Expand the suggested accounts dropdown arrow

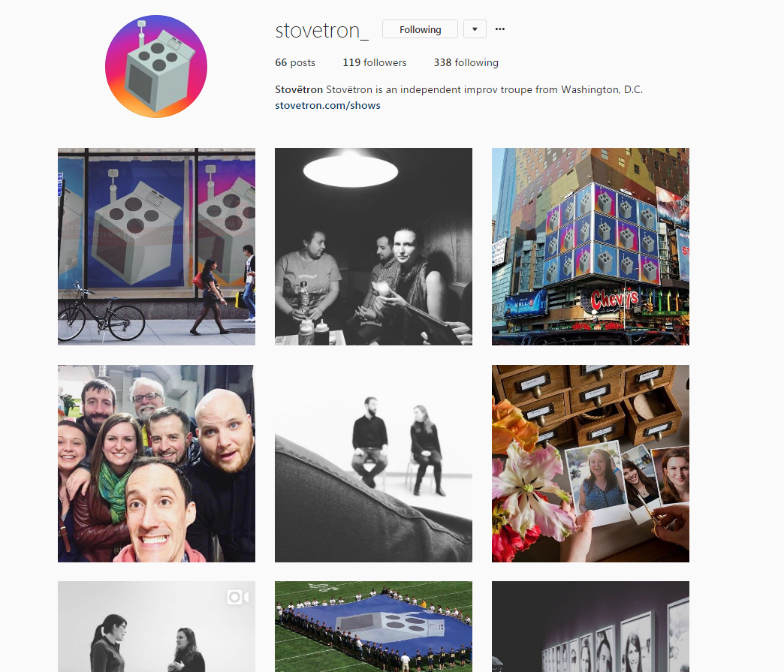pos(475,29)
